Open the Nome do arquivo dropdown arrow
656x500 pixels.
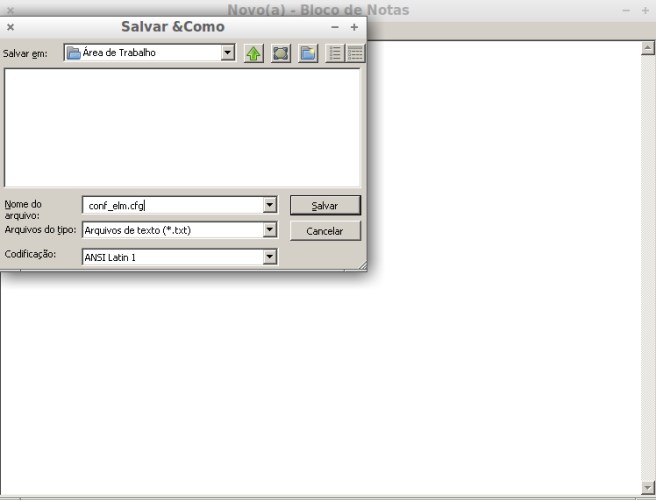[269, 205]
